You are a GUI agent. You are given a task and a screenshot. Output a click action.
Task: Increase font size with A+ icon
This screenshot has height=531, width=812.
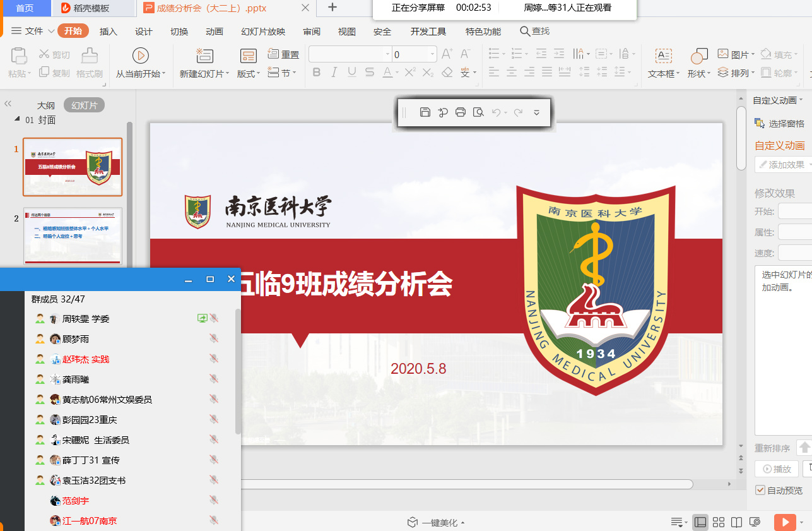(447, 54)
